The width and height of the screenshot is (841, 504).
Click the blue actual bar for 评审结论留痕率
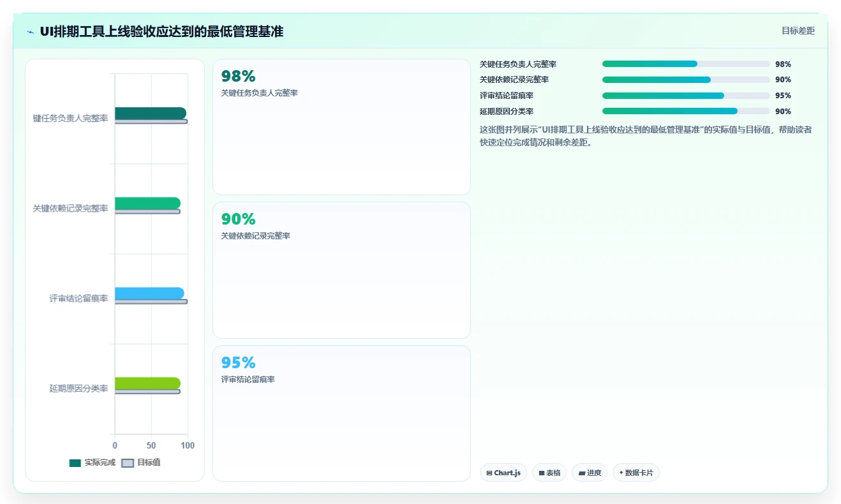tap(149, 293)
